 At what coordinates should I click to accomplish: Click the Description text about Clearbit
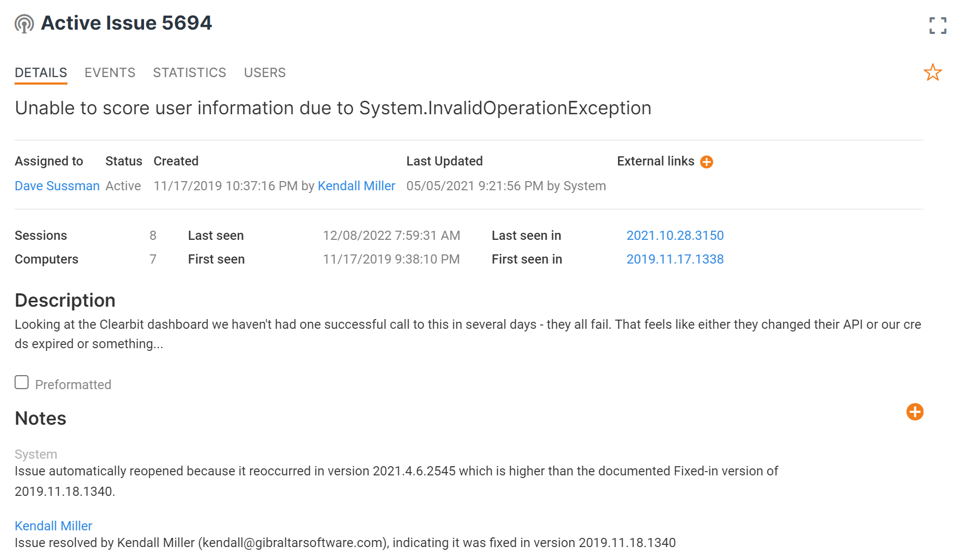[468, 334]
